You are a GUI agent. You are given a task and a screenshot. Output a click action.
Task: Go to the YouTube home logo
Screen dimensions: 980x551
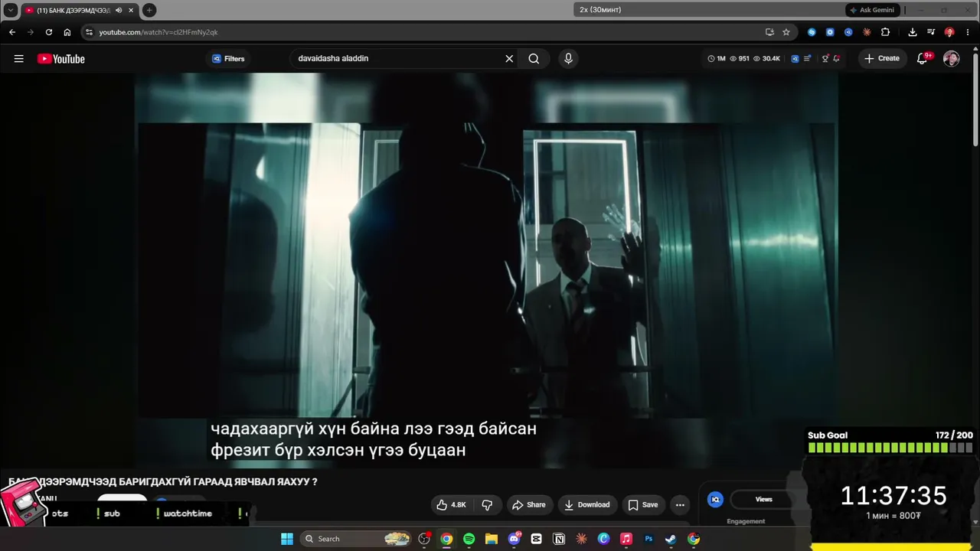point(61,59)
